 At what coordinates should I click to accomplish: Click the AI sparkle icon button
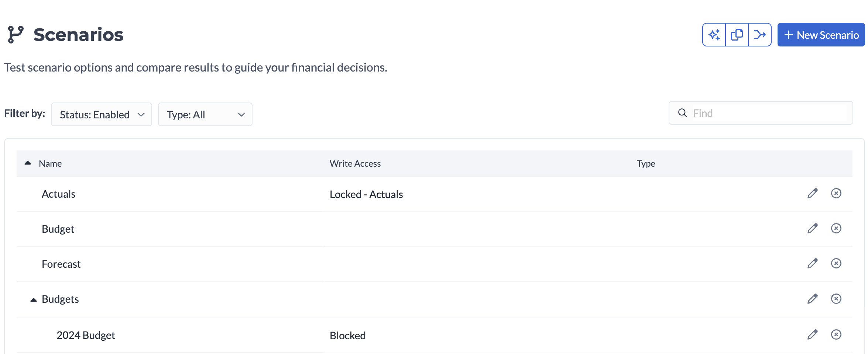click(714, 35)
